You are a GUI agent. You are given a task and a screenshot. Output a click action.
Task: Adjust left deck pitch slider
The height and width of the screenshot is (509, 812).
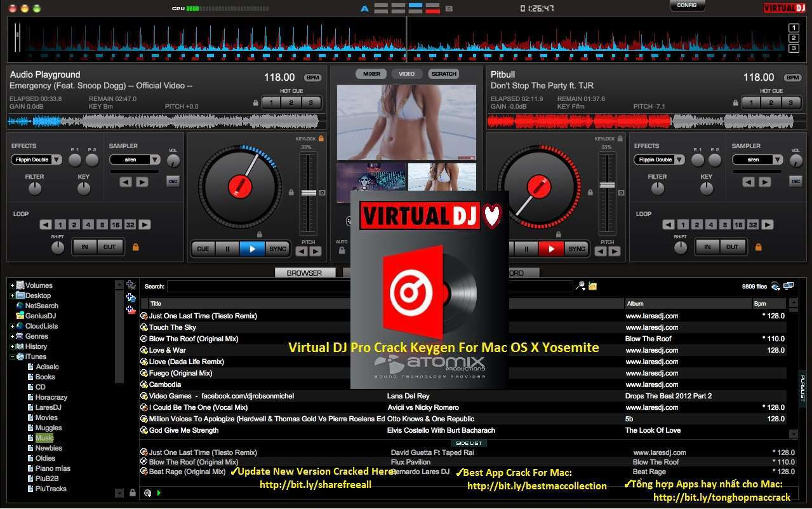(309, 193)
